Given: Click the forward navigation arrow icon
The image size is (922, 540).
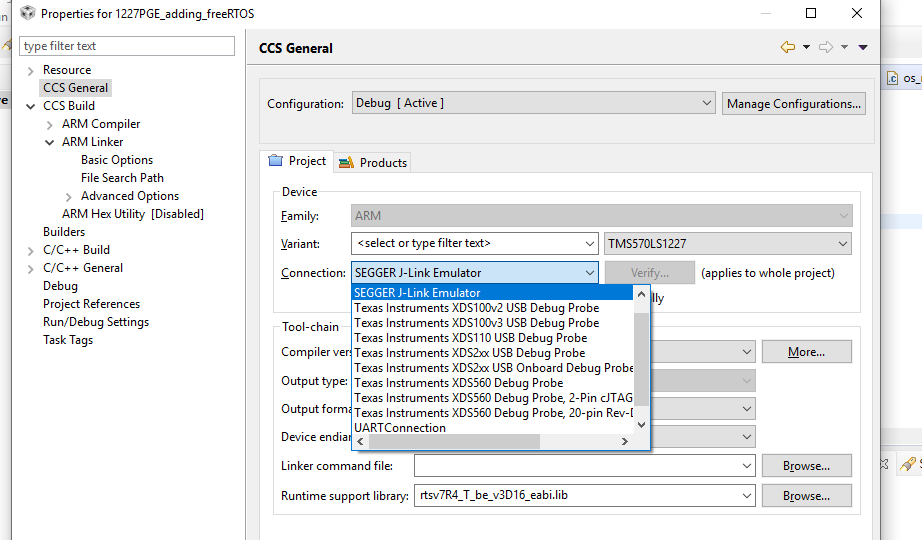Looking at the screenshot, I should 826,47.
